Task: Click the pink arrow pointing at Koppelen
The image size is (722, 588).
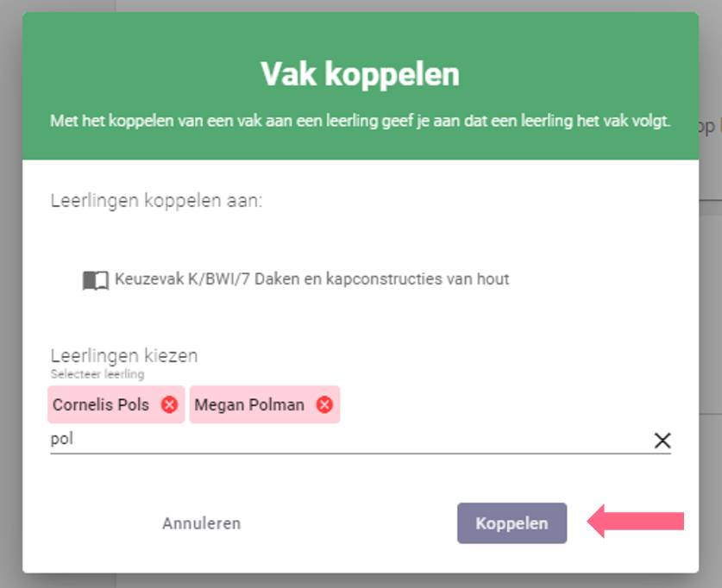Action: pyautogui.click(x=636, y=521)
